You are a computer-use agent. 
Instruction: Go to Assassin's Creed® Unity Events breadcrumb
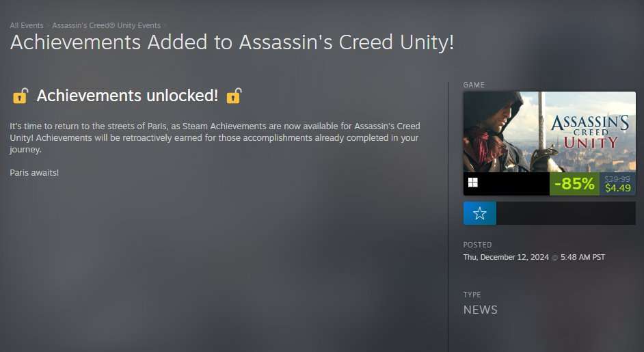tap(107, 25)
